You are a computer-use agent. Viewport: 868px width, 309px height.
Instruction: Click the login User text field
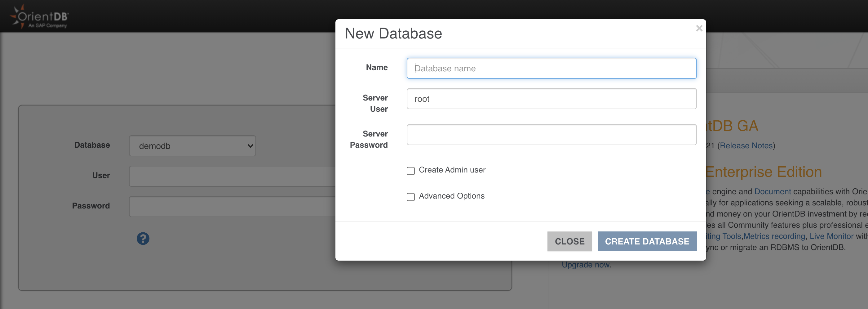click(x=232, y=176)
